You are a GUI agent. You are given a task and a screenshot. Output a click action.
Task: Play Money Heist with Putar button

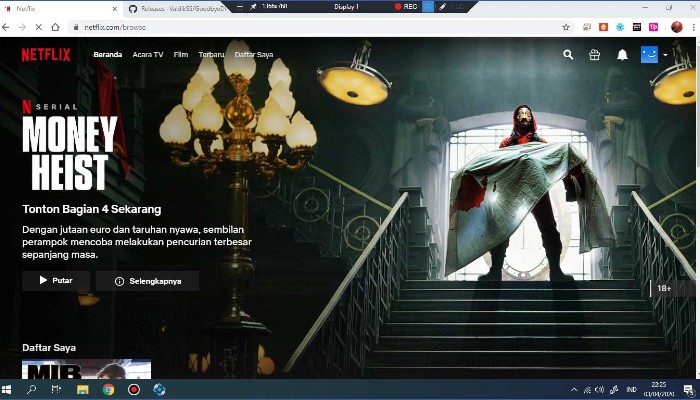pyautogui.click(x=56, y=281)
